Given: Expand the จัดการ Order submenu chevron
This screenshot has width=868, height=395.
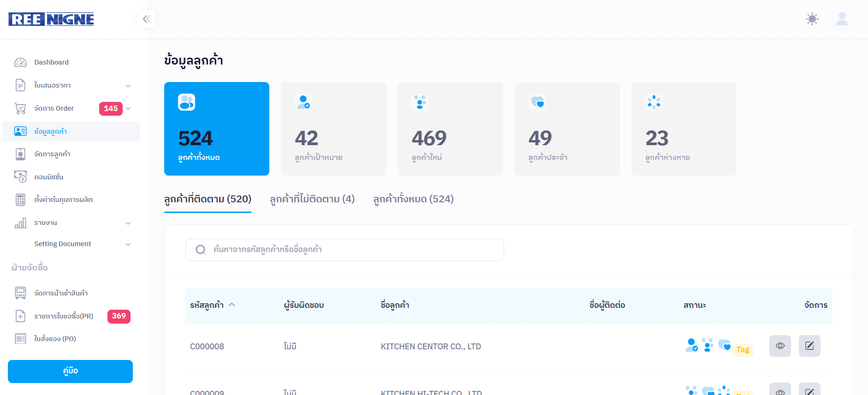Looking at the screenshot, I should pyautogui.click(x=128, y=109).
